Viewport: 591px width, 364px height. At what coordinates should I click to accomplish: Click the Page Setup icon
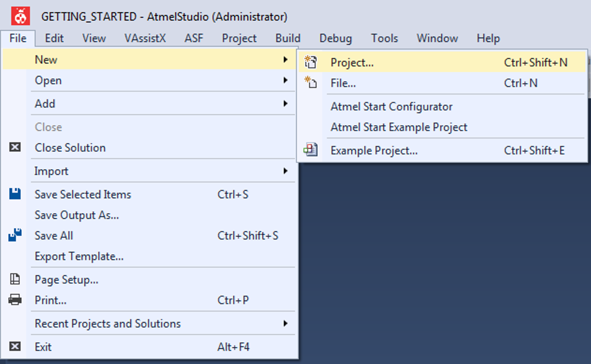(x=15, y=279)
